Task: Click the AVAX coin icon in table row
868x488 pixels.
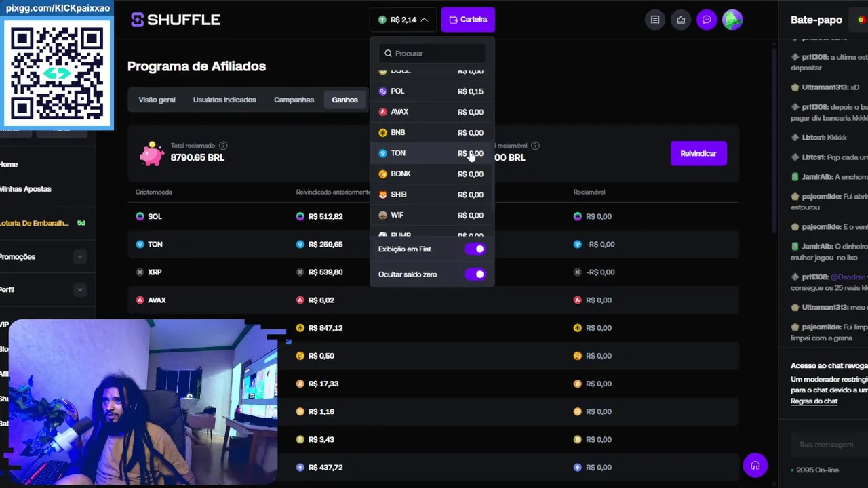Action: (x=140, y=300)
